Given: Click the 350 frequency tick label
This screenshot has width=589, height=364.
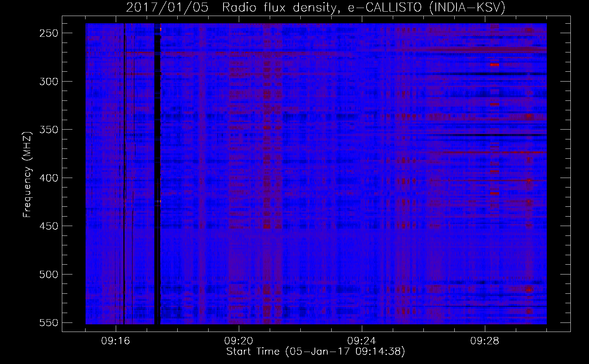Looking at the screenshot, I should coord(48,130).
